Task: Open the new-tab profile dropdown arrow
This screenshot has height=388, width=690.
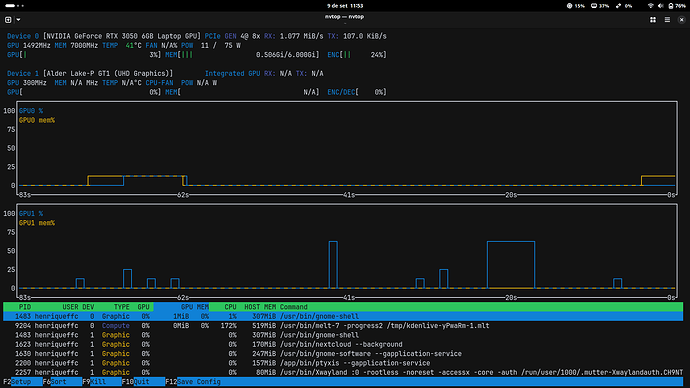Action: tap(18, 20)
